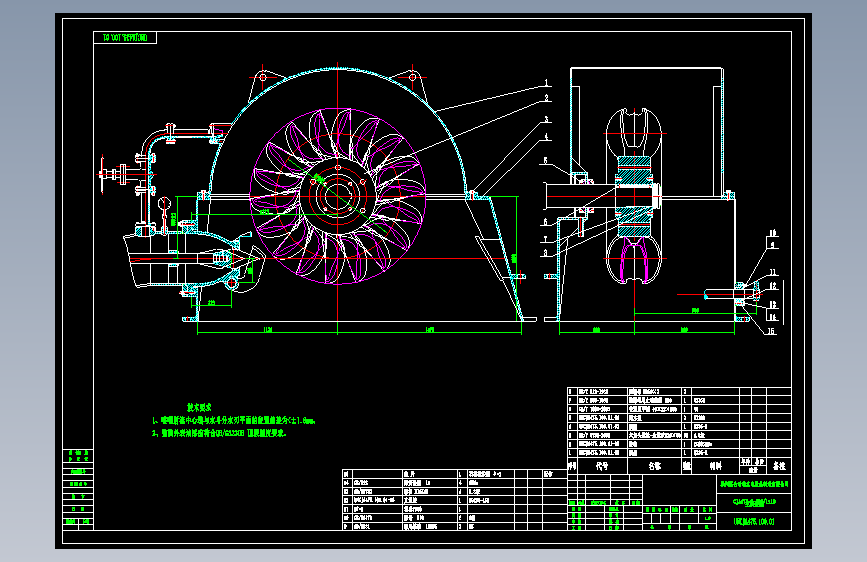Select callout number 10 on side view
Viewport: 867px width, 562px height.
(773, 233)
